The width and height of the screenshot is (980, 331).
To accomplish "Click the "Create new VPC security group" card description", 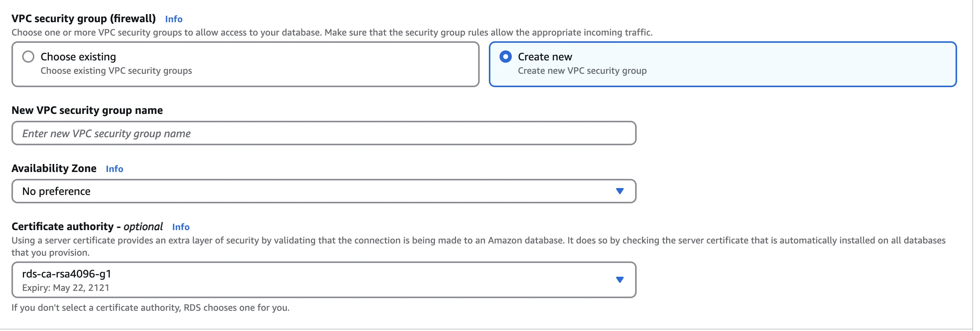I will pyautogui.click(x=582, y=71).
